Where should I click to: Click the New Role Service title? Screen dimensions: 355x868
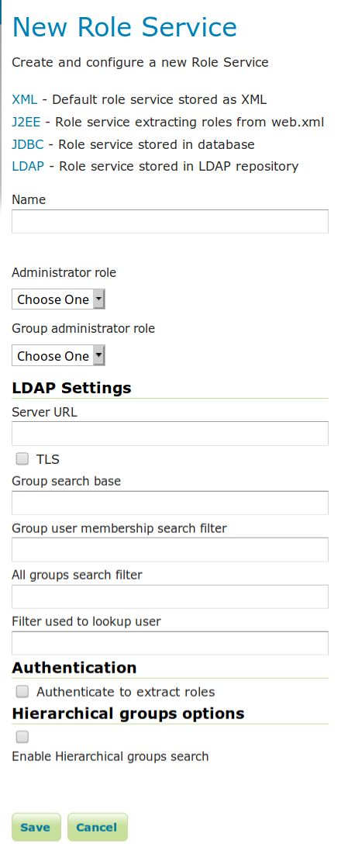[125, 27]
